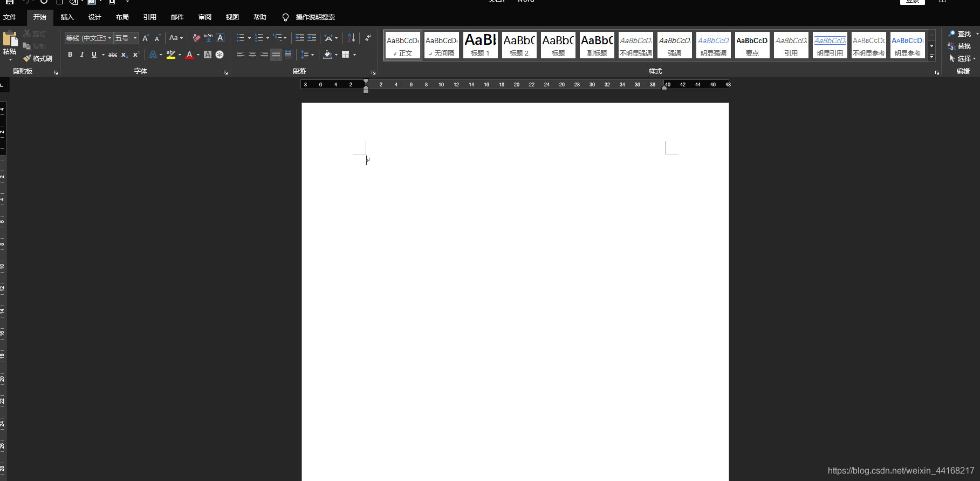Increase paragraph indent
Image resolution: width=980 pixels, height=481 pixels.
(312, 38)
